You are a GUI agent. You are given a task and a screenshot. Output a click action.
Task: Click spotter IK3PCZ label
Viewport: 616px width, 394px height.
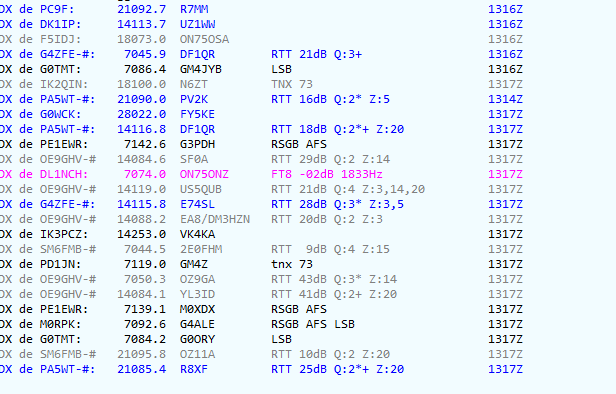pyautogui.click(x=64, y=234)
